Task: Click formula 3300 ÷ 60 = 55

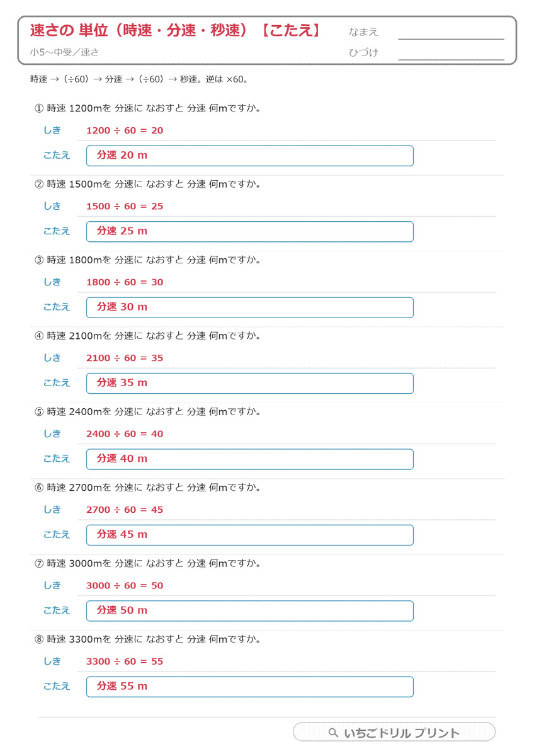Action: point(125,661)
